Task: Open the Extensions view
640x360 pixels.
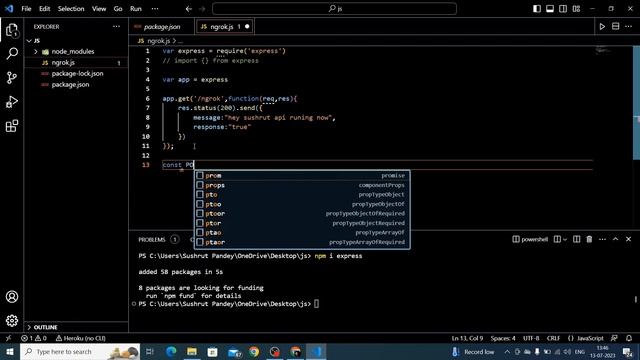Action: click(12, 126)
